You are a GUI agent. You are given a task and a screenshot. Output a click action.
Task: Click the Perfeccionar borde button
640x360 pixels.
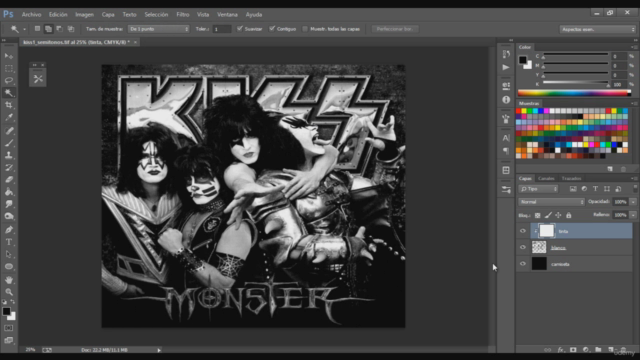[x=395, y=29]
